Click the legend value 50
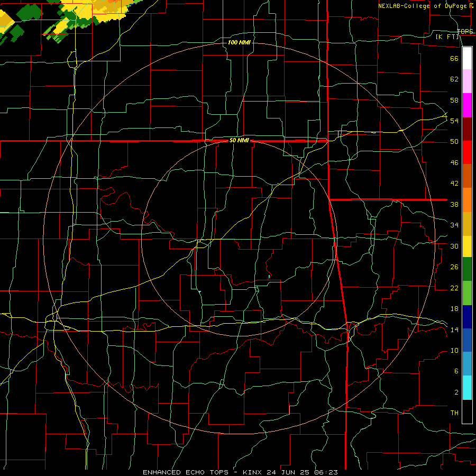 click(x=454, y=142)
